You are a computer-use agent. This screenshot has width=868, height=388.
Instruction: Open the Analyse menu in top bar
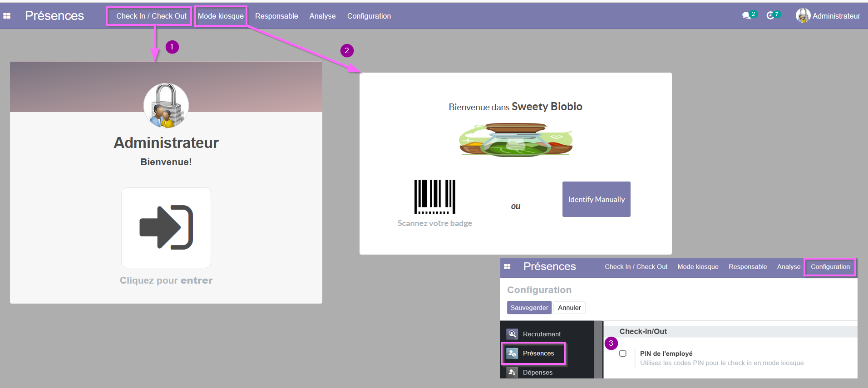322,16
